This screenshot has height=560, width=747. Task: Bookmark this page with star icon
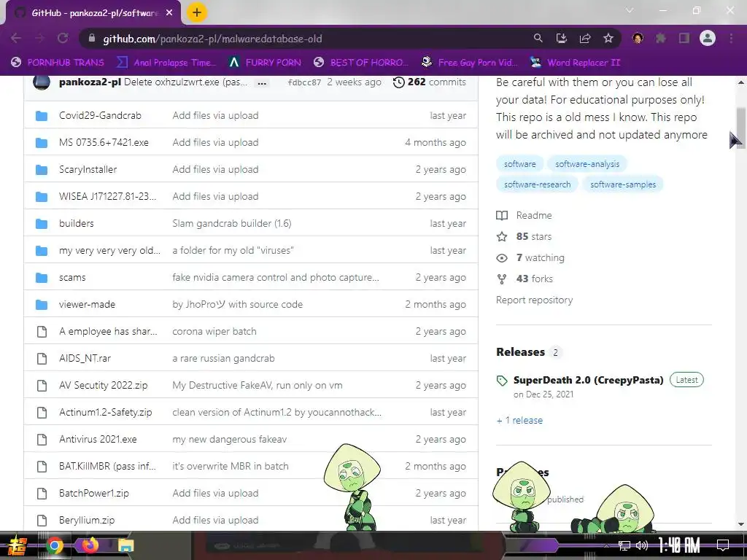[x=608, y=39]
